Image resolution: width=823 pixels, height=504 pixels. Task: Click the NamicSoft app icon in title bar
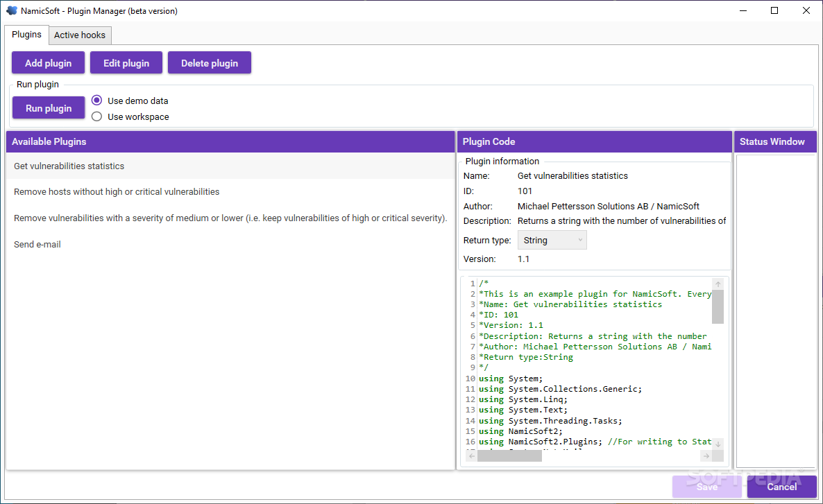click(x=12, y=10)
